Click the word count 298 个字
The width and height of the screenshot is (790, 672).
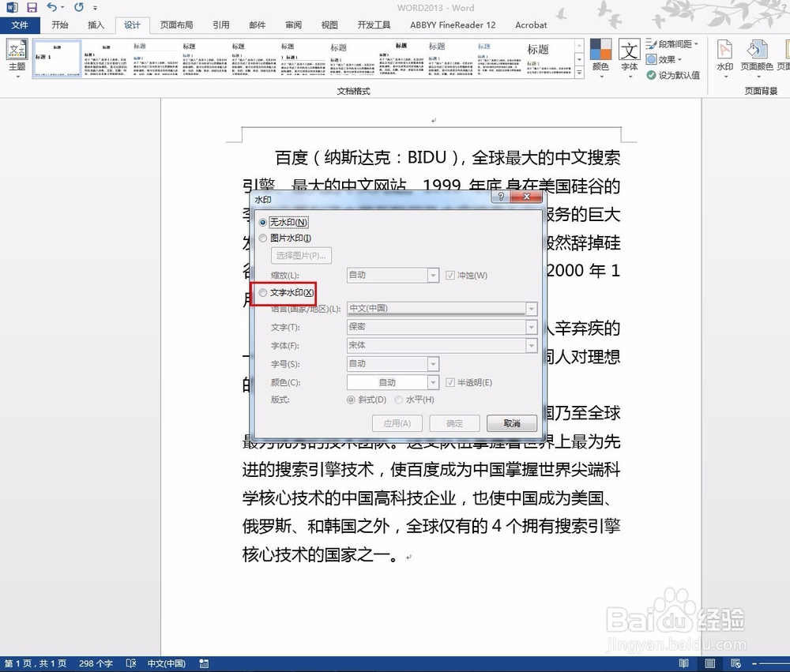tap(96, 663)
